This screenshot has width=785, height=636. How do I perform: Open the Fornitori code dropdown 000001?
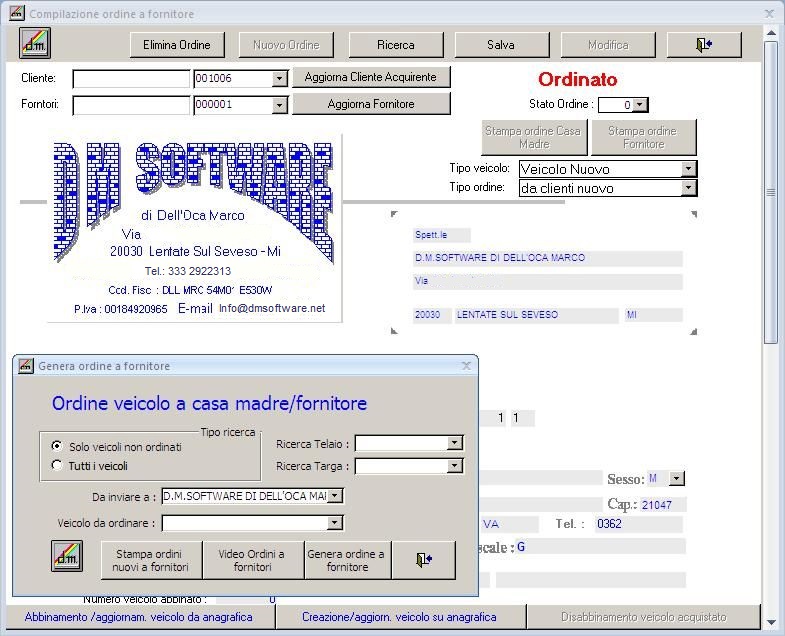(x=279, y=105)
